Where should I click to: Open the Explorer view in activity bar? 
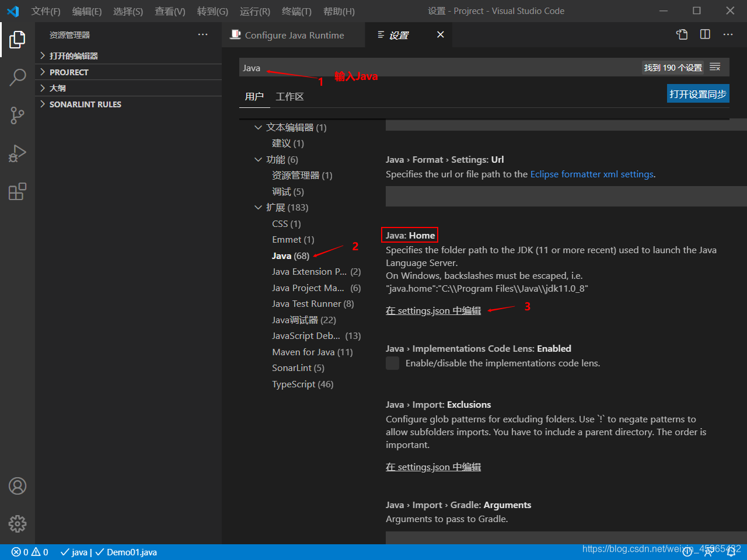18,40
